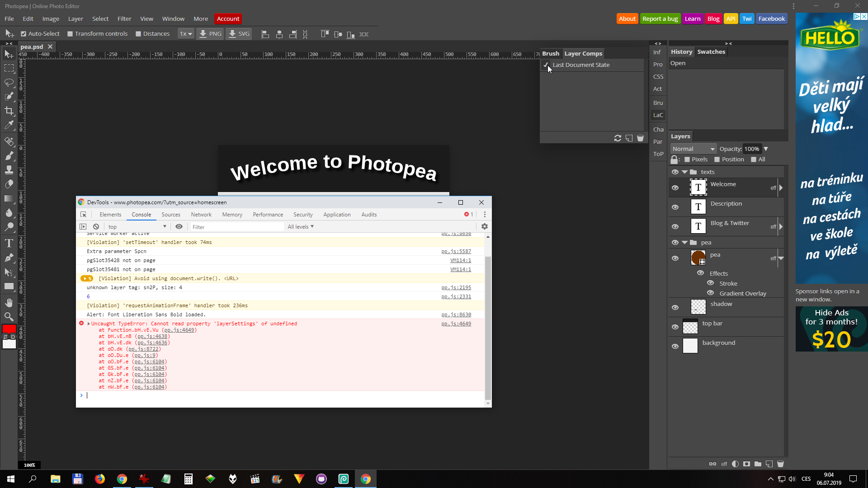Image resolution: width=868 pixels, height=488 pixels.
Task: Hide the background layer with its eye toggle
Action: tap(675, 346)
